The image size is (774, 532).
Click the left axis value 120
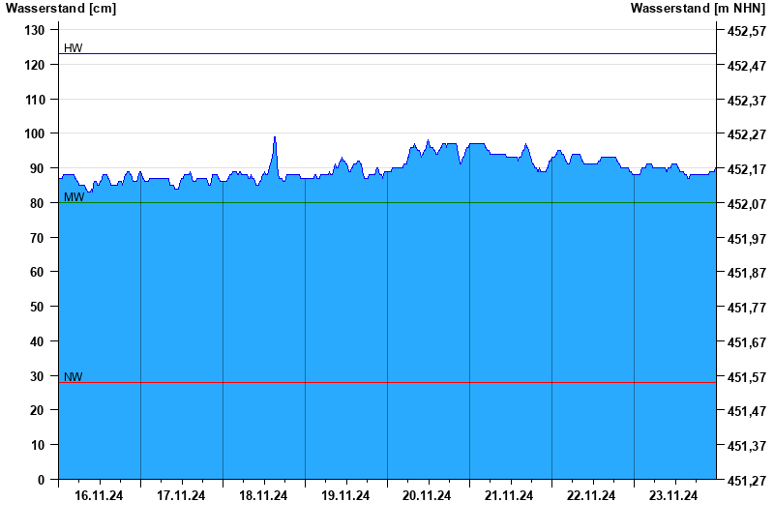pyautogui.click(x=35, y=65)
